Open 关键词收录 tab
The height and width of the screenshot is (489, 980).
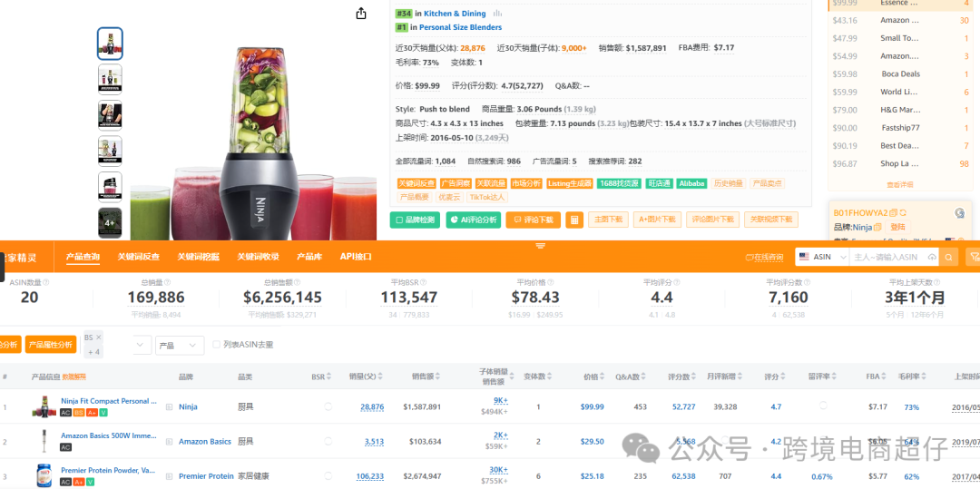pyautogui.click(x=258, y=257)
